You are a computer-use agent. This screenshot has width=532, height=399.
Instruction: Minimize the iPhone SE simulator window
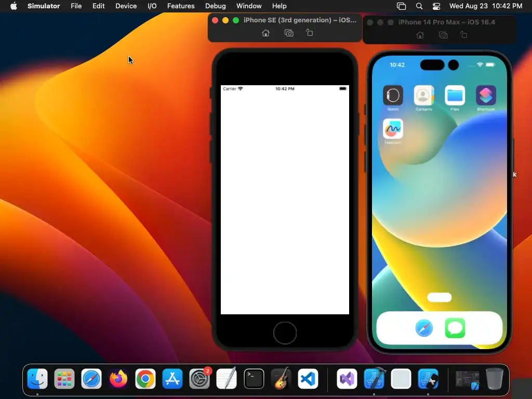(x=225, y=20)
